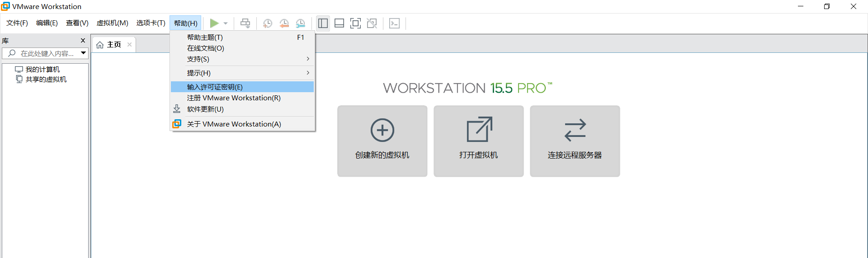Click the plus icon for new virtual machine
This screenshot has width=868, height=258.
382,130
